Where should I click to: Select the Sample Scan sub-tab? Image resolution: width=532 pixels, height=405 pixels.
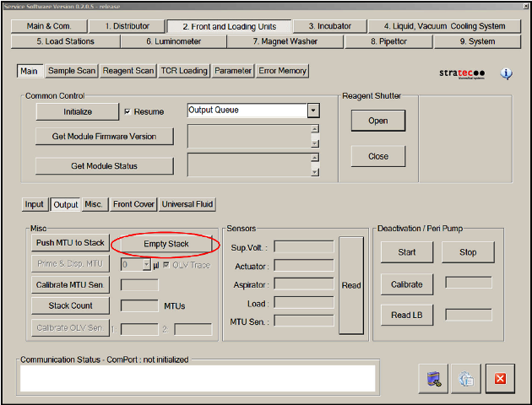pyautogui.click(x=72, y=71)
